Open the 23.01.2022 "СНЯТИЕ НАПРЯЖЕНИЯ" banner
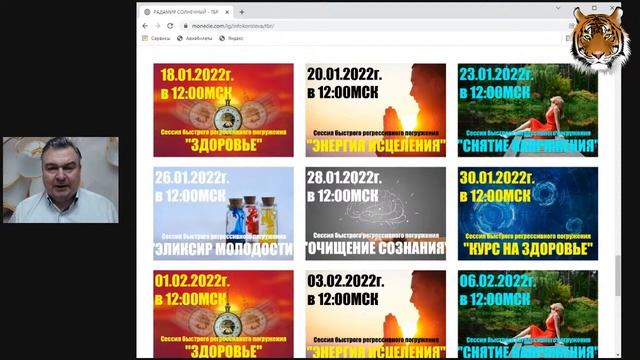 tap(528, 110)
